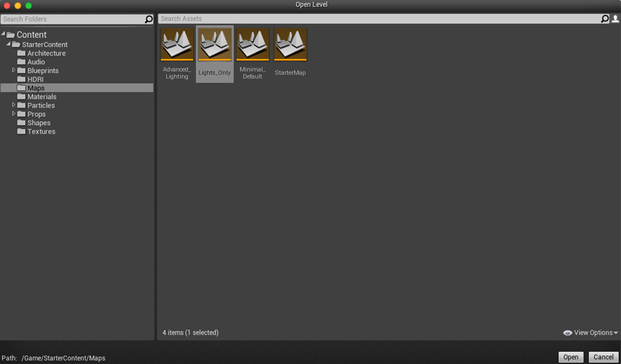
Task: Click the folder icon beside Maps
Action: pos(21,88)
